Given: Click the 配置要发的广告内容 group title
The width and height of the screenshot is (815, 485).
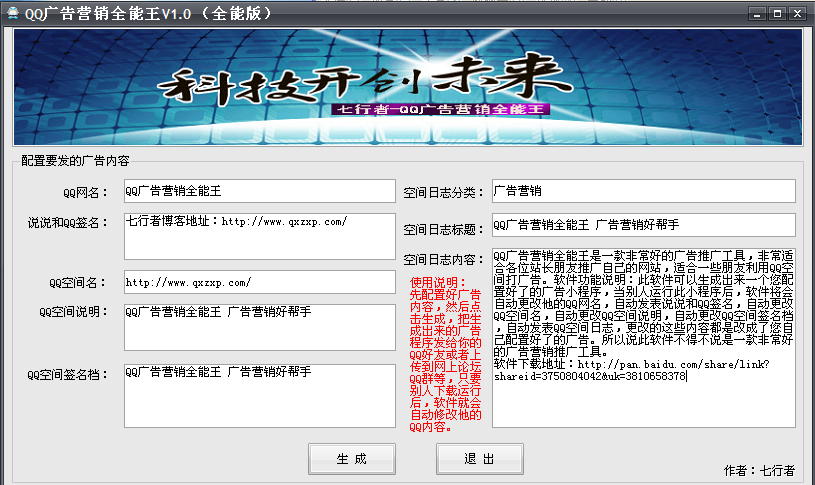Looking at the screenshot, I should pyautogui.click(x=75, y=161).
